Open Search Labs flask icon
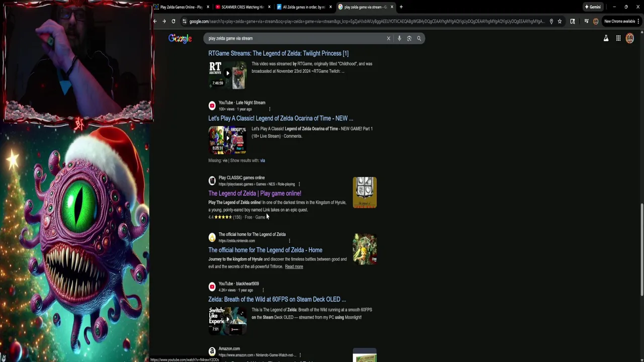Viewport: 644px width, 362px height. tap(606, 38)
